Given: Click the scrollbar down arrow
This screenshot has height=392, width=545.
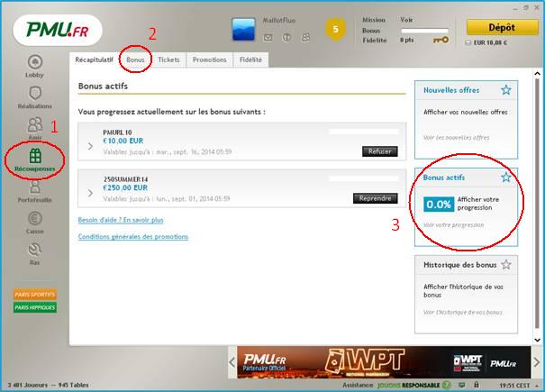Looking at the screenshot, I should click(538, 340).
